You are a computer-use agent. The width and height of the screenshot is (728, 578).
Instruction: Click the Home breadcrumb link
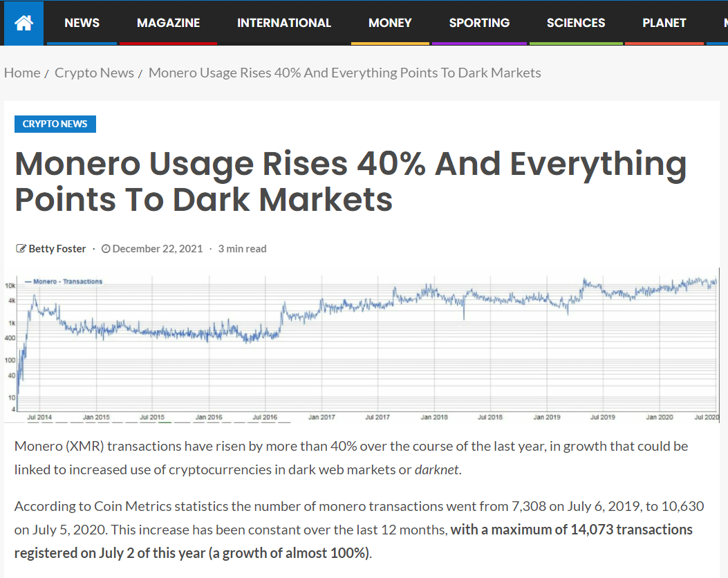[x=22, y=73]
